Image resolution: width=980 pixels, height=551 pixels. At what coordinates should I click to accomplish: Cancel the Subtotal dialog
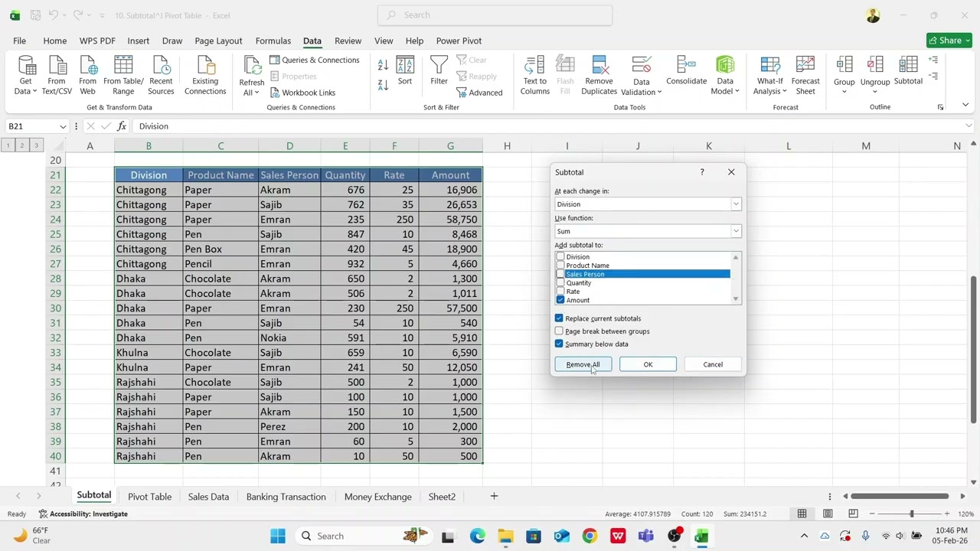713,364
